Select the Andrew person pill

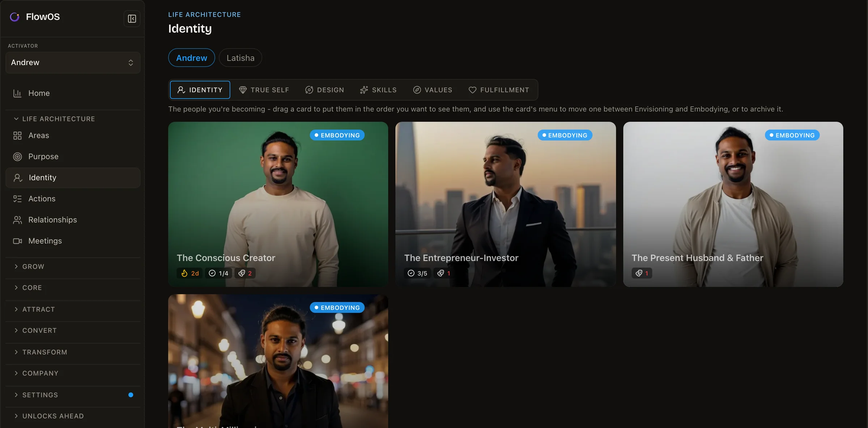pyautogui.click(x=192, y=58)
